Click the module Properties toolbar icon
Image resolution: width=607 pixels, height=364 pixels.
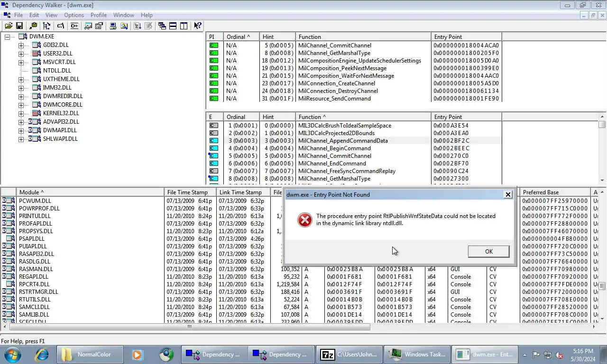(x=99, y=26)
